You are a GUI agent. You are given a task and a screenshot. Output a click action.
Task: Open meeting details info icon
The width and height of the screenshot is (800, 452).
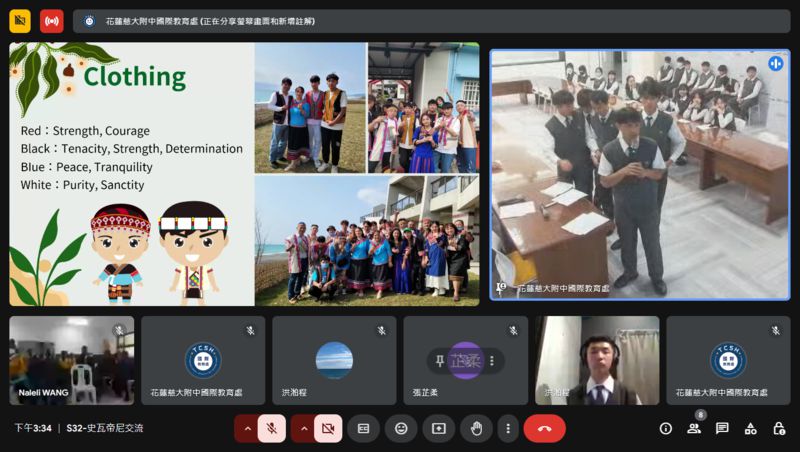[x=665, y=428]
